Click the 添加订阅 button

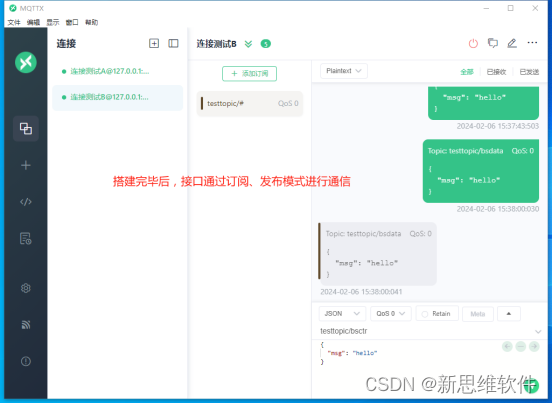coord(249,74)
